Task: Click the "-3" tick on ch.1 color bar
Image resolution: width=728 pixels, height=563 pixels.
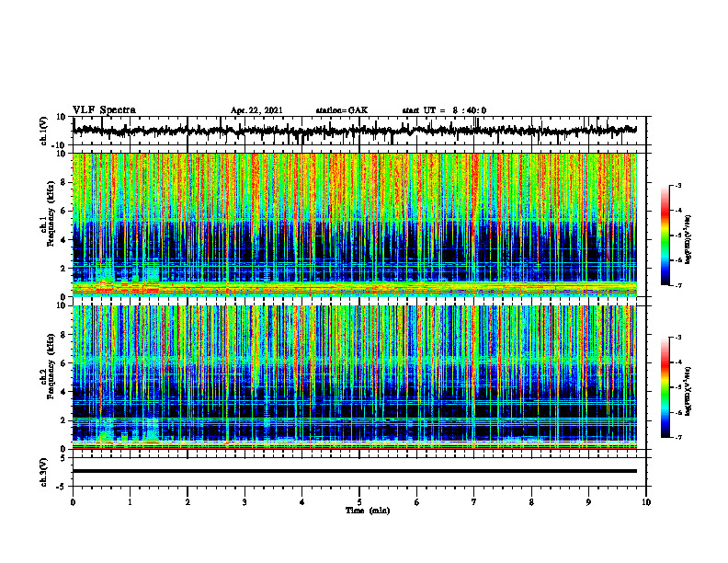Action: (677, 186)
